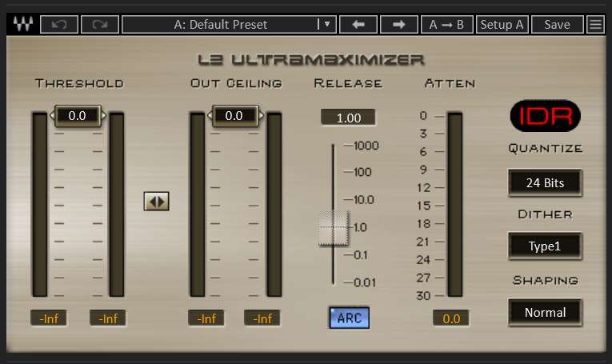
Task: Toggle the ARC auto release button
Action: click(x=349, y=318)
